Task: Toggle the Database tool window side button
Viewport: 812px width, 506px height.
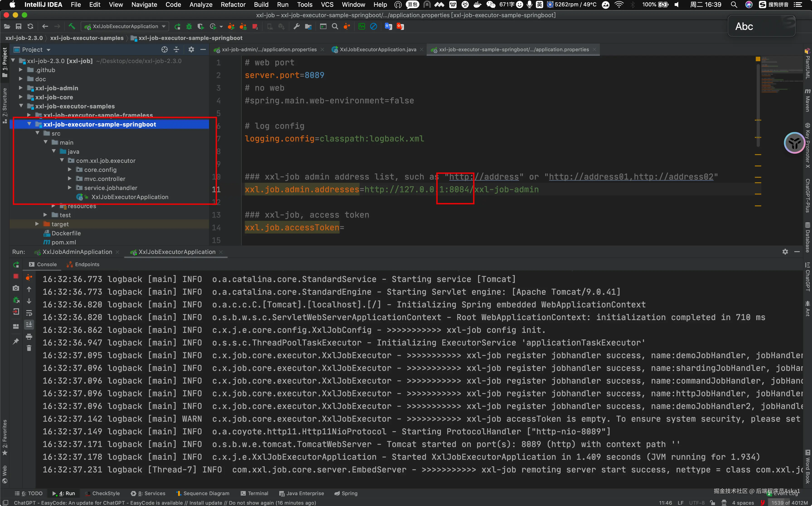Action: click(808, 237)
